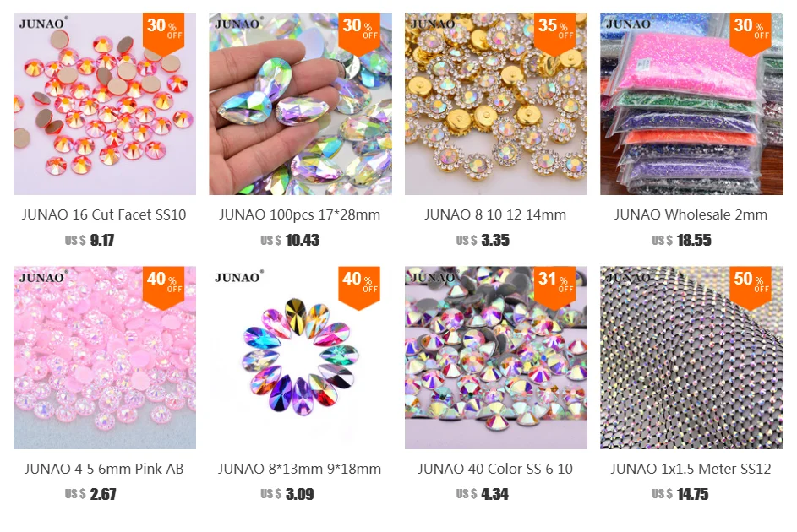Open the 40 Color SS rhinestones image
This screenshot has width=797, height=532.
(496, 357)
